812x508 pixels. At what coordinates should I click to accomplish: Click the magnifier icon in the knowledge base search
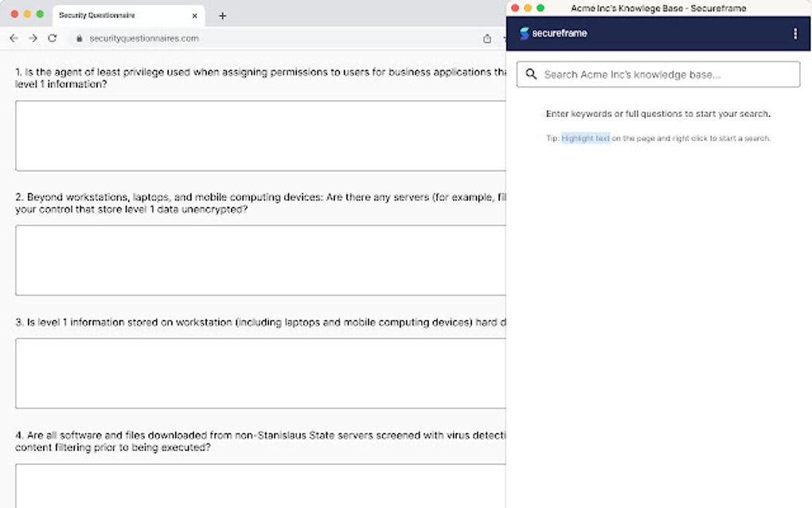tap(531, 74)
